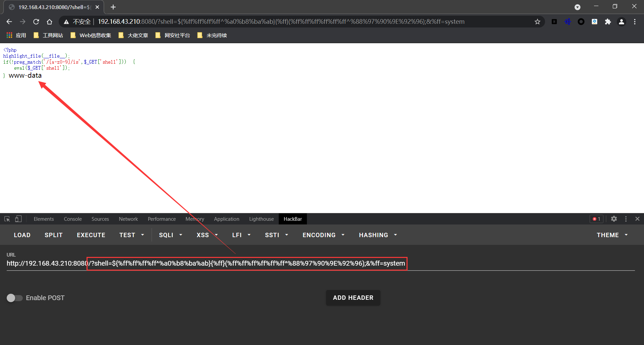Open a new browser tab
Screen dimensions: 644x345
pyautogui.click(x=113, y=7)
